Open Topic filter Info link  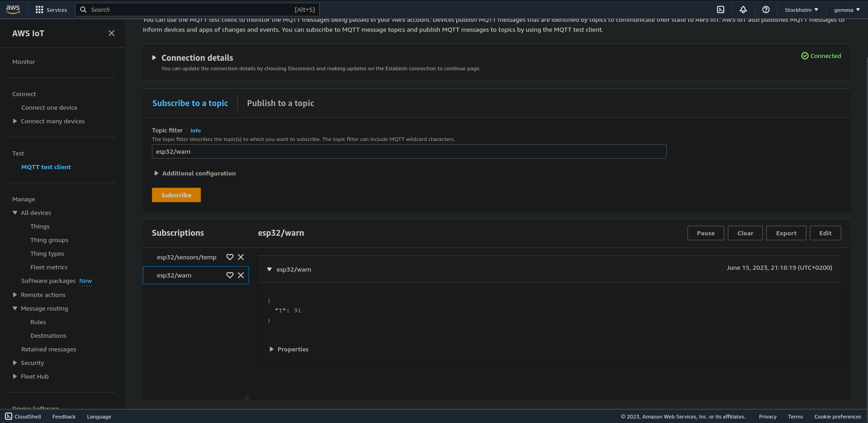[x=195, y=131]
